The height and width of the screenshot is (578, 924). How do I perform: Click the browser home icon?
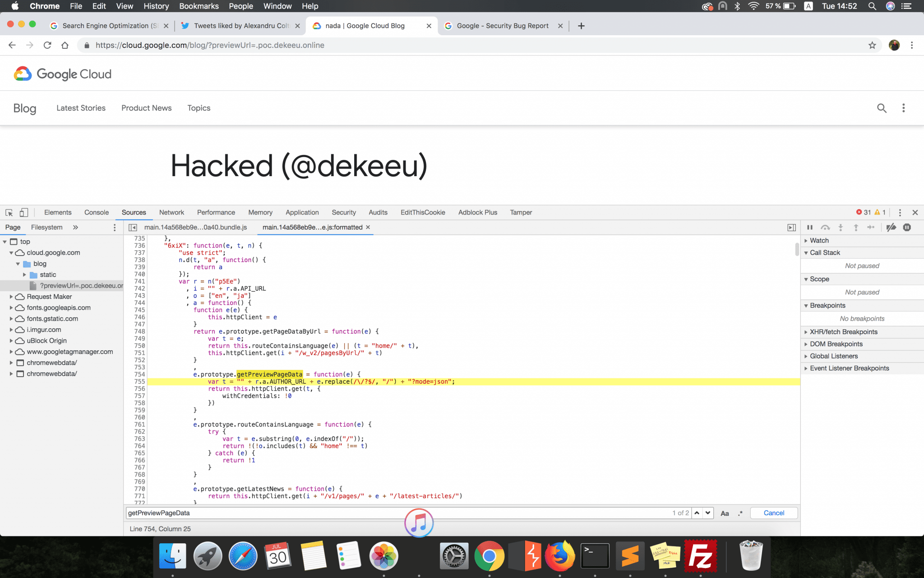click(x=65, y=45)
